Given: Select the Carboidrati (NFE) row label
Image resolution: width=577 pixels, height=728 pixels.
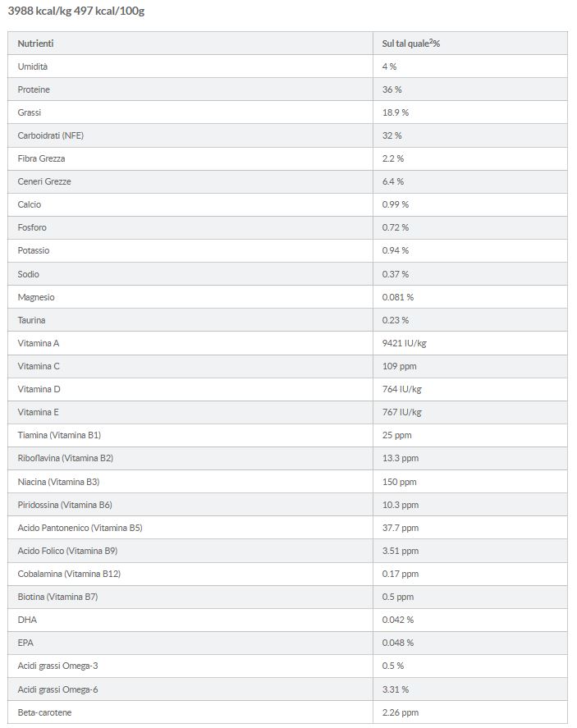Looking at the screenshot, I should (x=51, y=135).
